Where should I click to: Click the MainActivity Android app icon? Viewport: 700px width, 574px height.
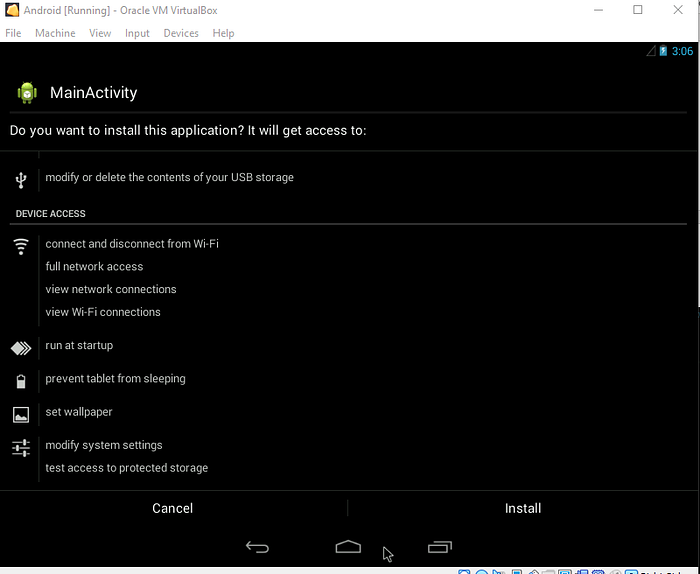click(27, 93)
